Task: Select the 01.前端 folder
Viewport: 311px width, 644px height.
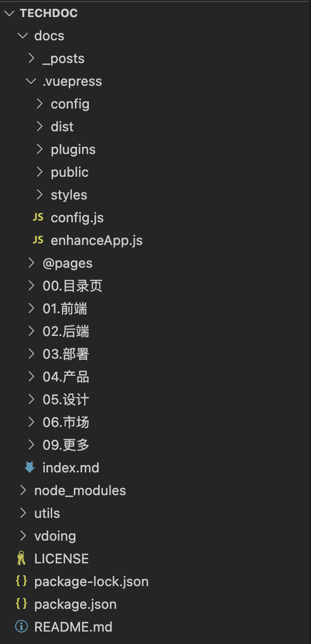Action: (65, 309)
